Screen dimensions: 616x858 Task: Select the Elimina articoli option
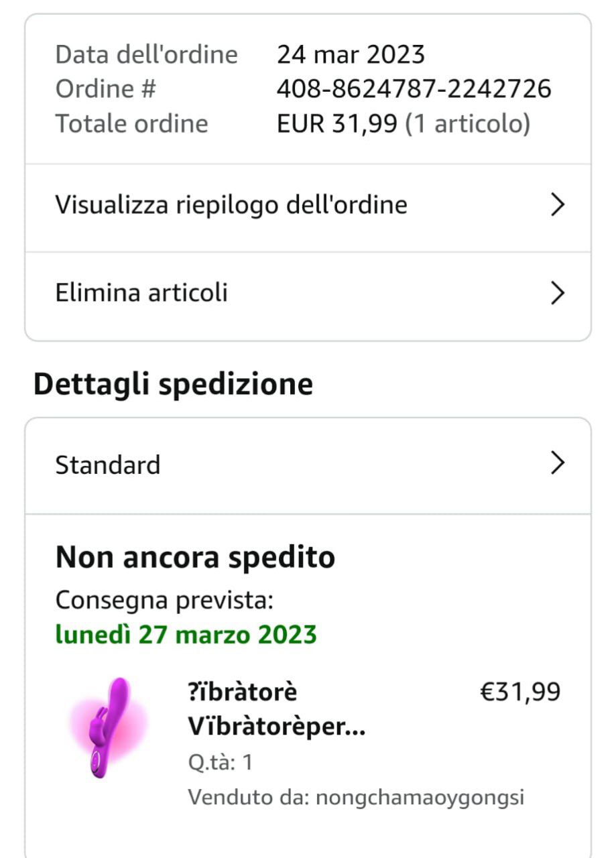click(141, 294)
